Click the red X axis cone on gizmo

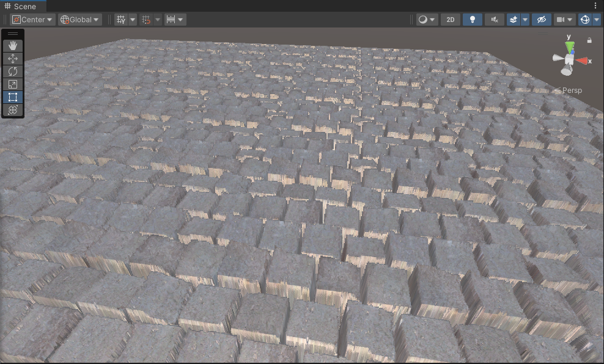(x=583, y=61)
